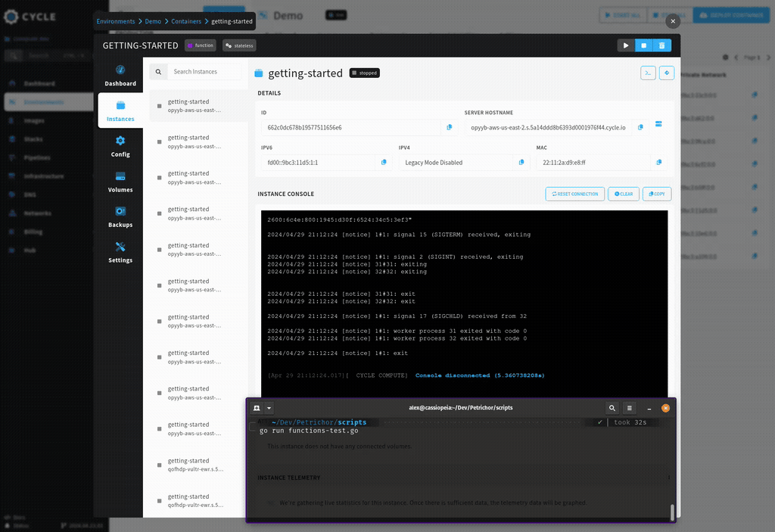Click the magnifier icon beside Search Instances
The width and height of the screenshot is (775, 532).
[x=158, y=72]
